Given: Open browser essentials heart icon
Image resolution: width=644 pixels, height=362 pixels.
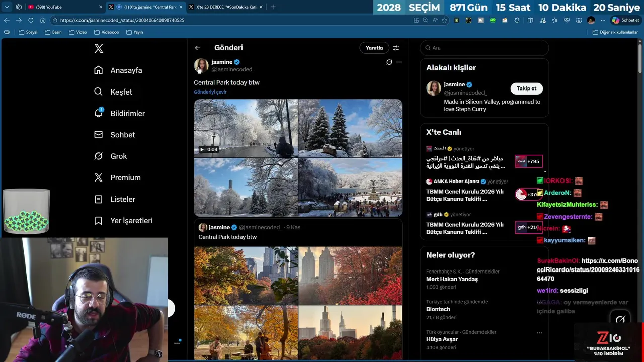Looking at the screenshot, I should point(567,20).
